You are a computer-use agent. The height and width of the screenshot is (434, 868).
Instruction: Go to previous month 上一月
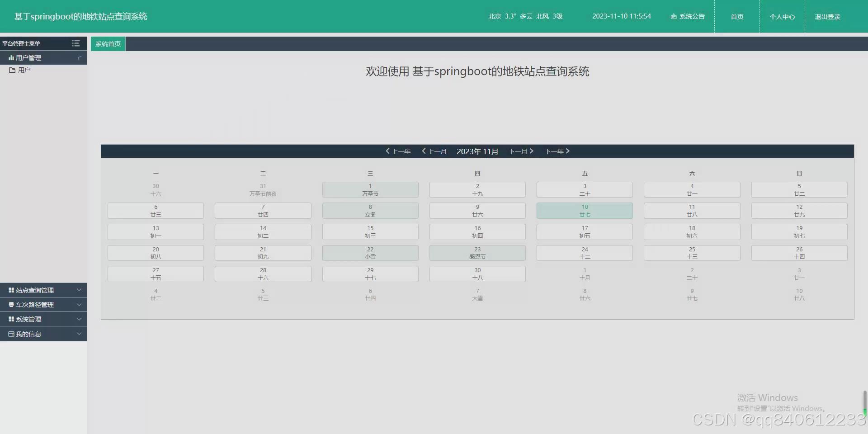point(434,151)
